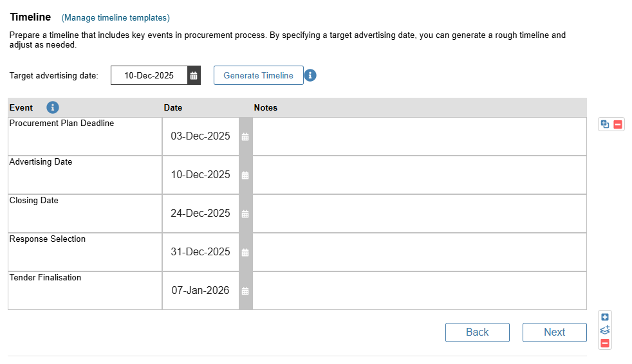The height and width of the screenshot is (364, 632).
Task: Click the Target advertising date field
Action: pyautogui.click(x=149, y=75)
